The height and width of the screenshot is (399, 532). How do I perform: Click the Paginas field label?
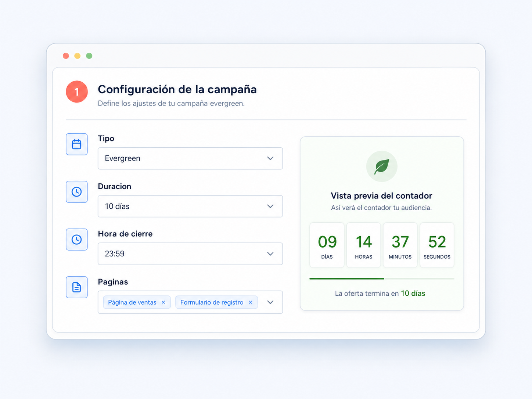(113, 282)
